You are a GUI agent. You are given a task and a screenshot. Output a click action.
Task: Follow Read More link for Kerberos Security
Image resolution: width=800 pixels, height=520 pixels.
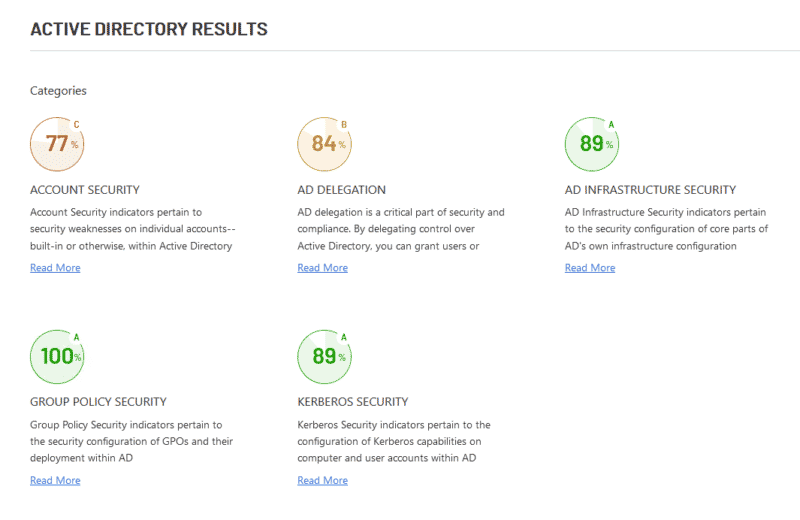click(x=322, y=481)
